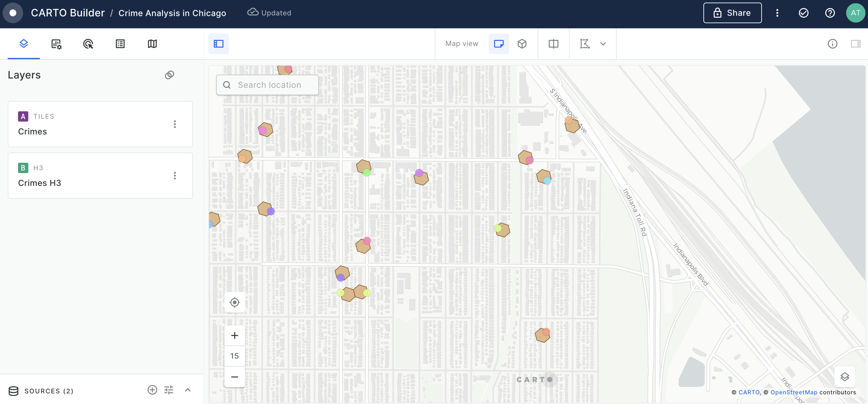
Task: Click the Share button
Action: tap(732, 13)
